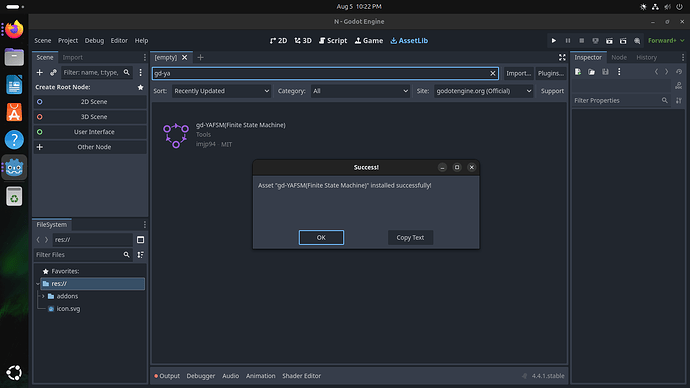Open gd-YAFSM(Finite State Machine) asset link

point(241,125)
